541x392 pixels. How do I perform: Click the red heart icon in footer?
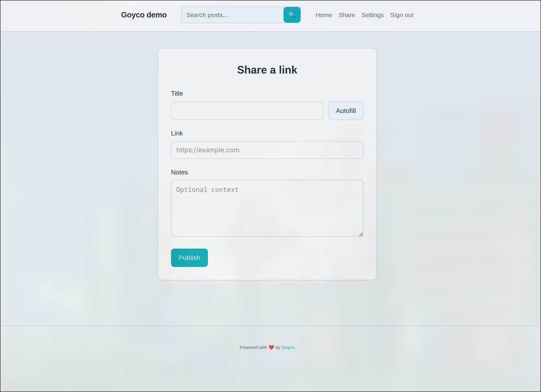271,347
